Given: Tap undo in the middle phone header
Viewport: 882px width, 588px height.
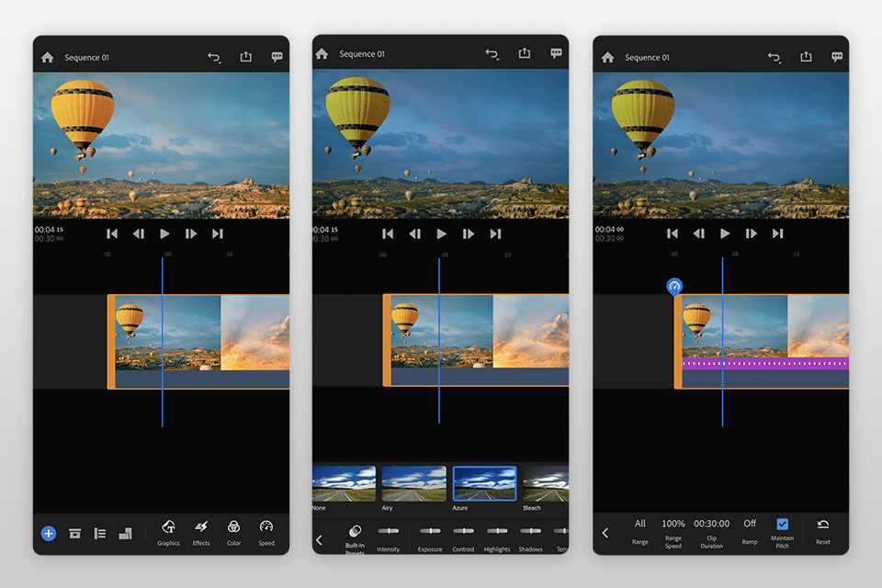Looking at the screenshot, I should 492,54.
